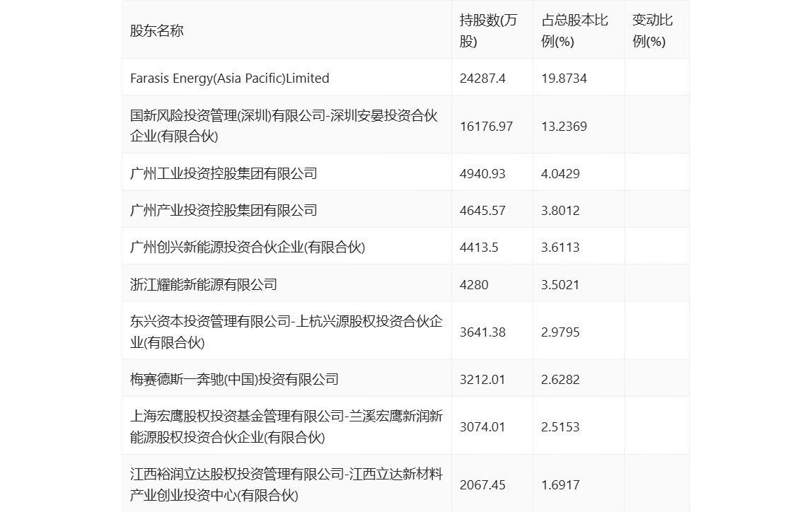
Task: Click 浙江耀能新能源有限公司 row name
Action: pos(204,285)
